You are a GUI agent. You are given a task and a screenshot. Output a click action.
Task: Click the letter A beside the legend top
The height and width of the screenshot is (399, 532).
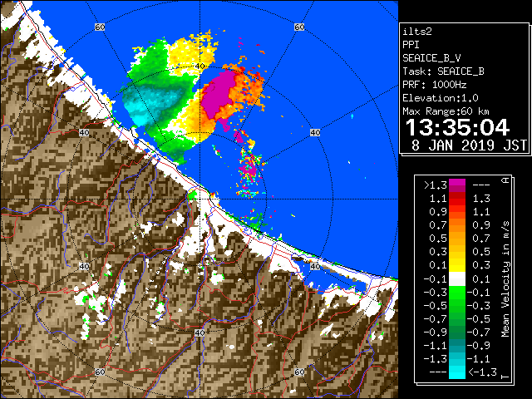pos(505,180)
